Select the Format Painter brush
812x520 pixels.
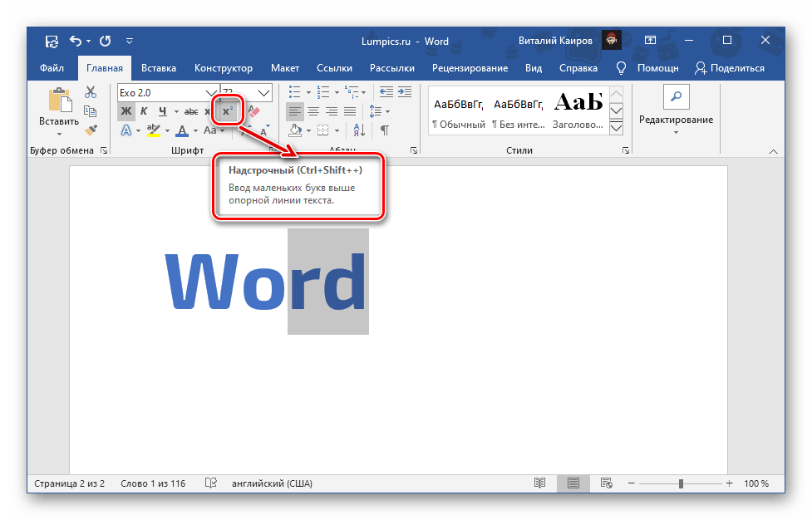(91, 130)
